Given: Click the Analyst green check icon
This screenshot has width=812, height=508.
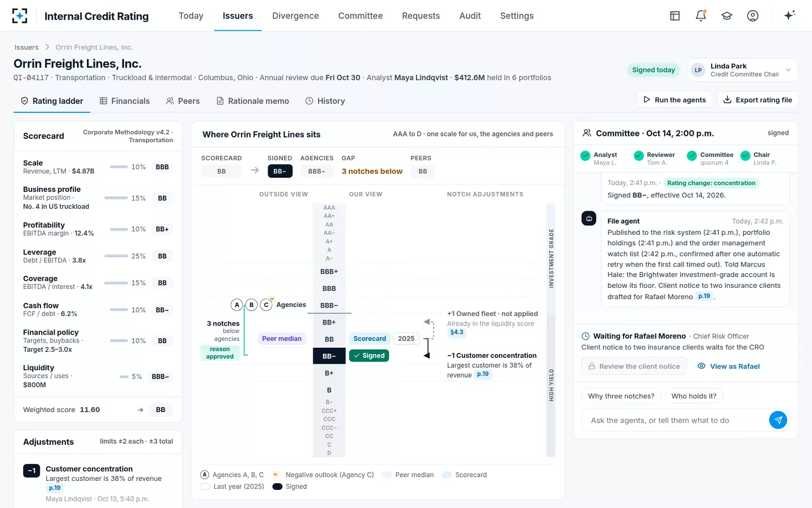Looking at the screenshot, I should pos(585,156).
